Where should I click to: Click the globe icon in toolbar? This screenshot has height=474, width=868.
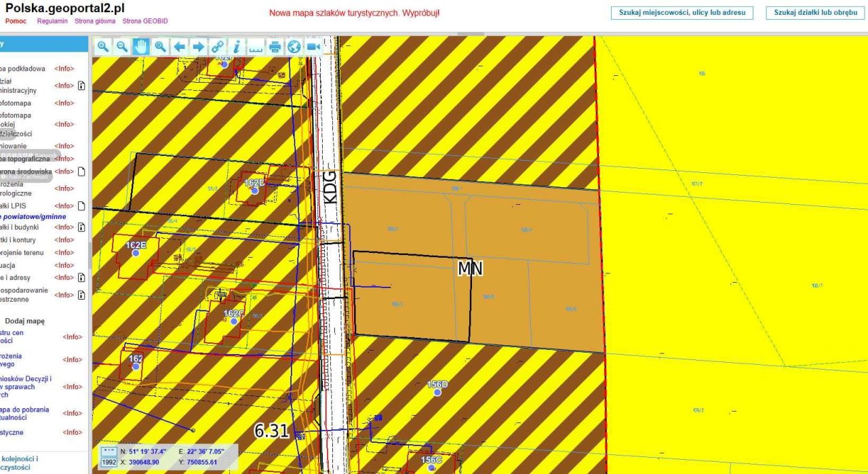point(294,46)
